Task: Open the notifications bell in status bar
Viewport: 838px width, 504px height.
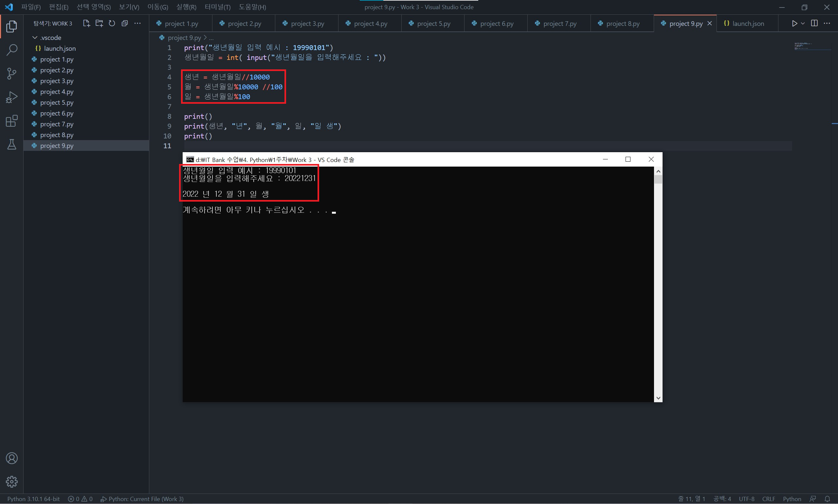Action: coord(827,498)
